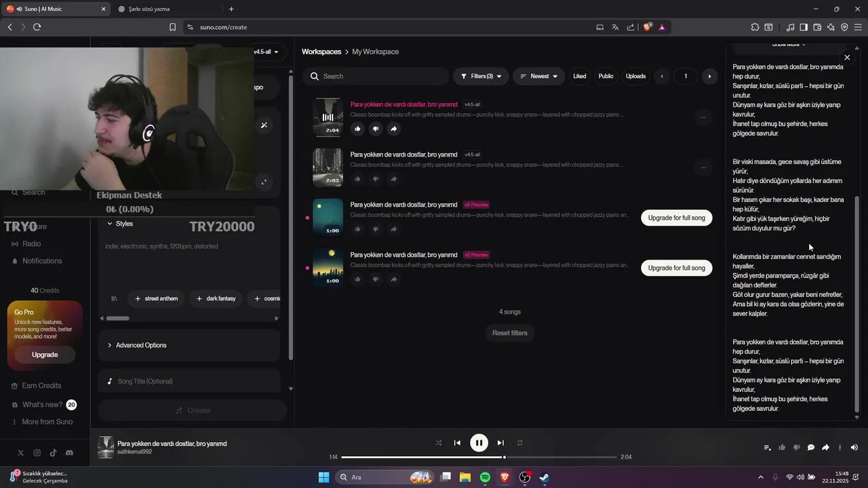868x488 pixels.
Task: Pause the currently playing song
Action: click(479, 443)
